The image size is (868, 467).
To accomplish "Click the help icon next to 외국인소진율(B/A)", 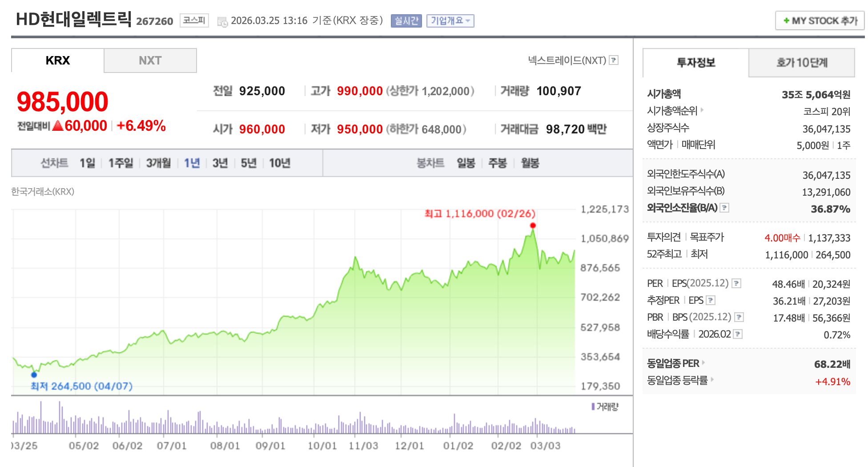I will tap(724, 208).
